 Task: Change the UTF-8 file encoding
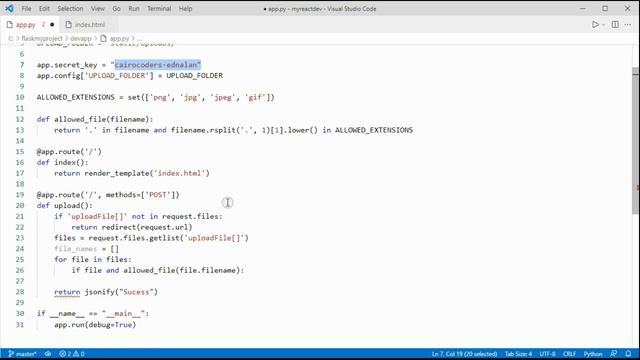coord(547,354)
